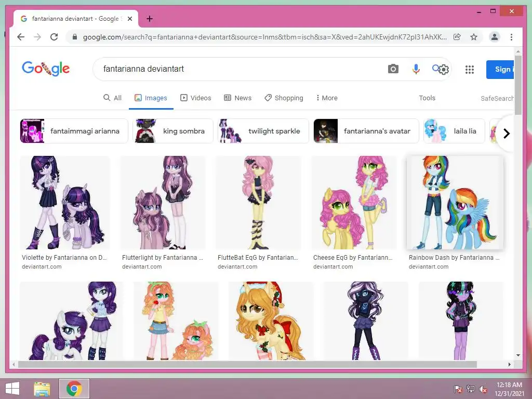Viewport: 532px width, 399px height.
Task: Open 'Flutterlight by Fantarianna' title link
Action: [163, 258]
